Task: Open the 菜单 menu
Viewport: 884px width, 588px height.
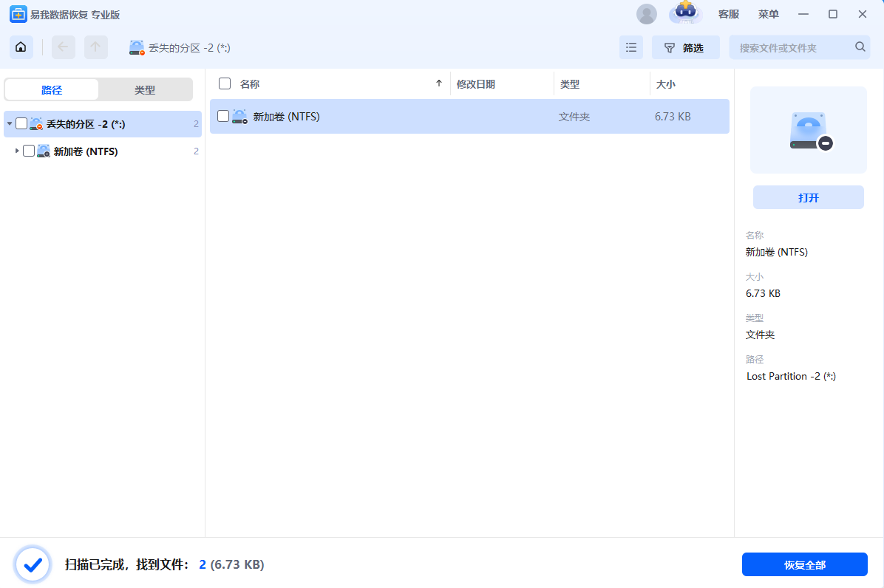Action: 768,14
